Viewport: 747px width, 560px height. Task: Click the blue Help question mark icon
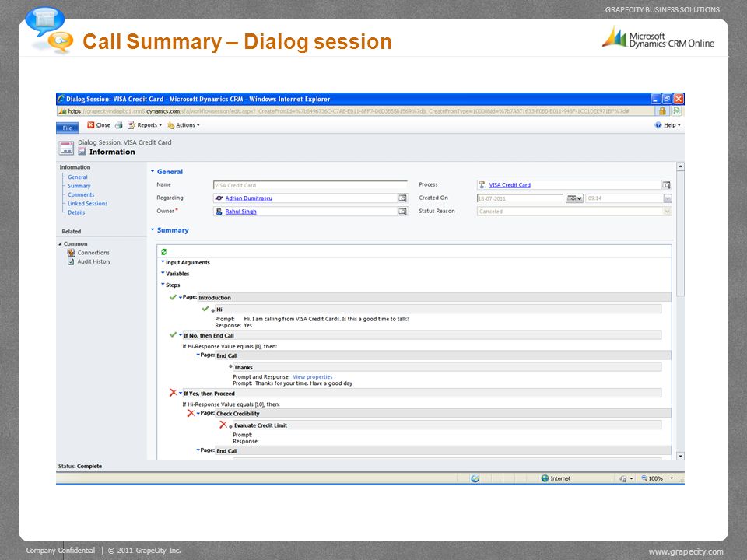[658, 125]
